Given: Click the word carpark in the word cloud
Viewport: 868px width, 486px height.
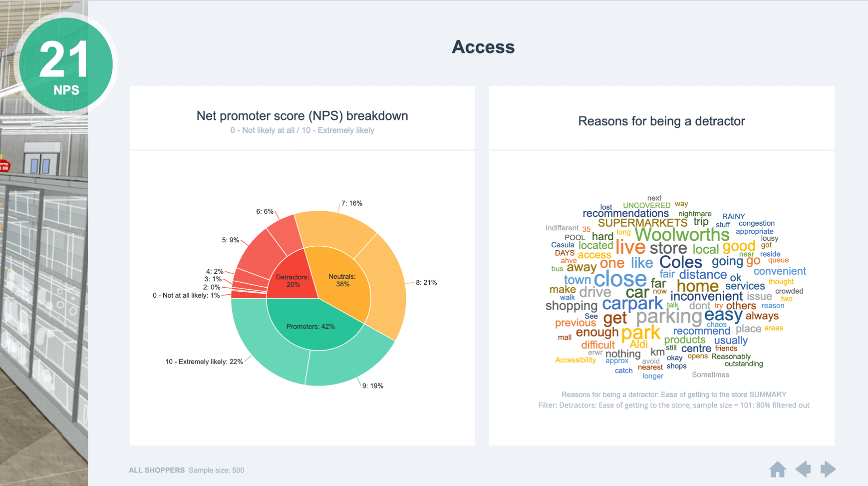Looking at the screenshot, I should coord(632,304).
